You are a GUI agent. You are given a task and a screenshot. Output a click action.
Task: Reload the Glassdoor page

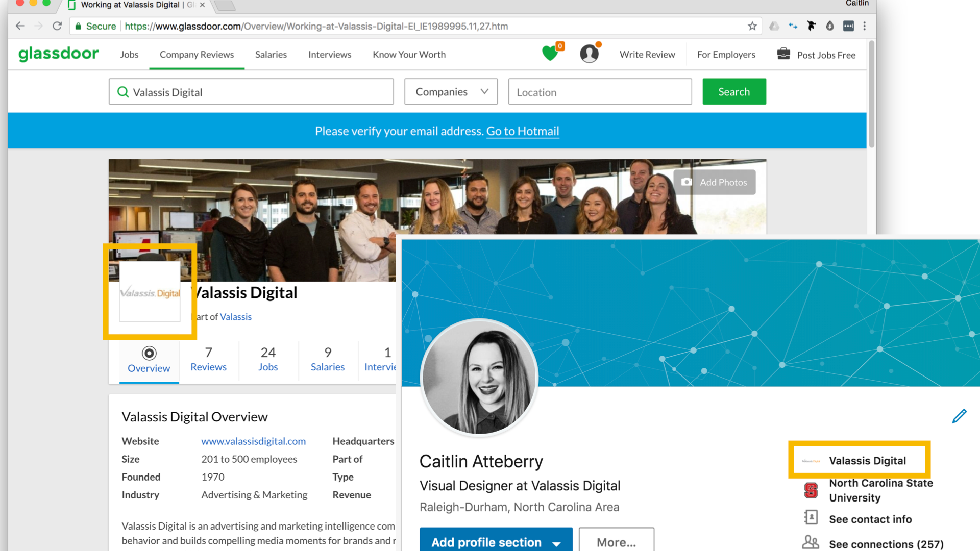[x=57, y=26]
